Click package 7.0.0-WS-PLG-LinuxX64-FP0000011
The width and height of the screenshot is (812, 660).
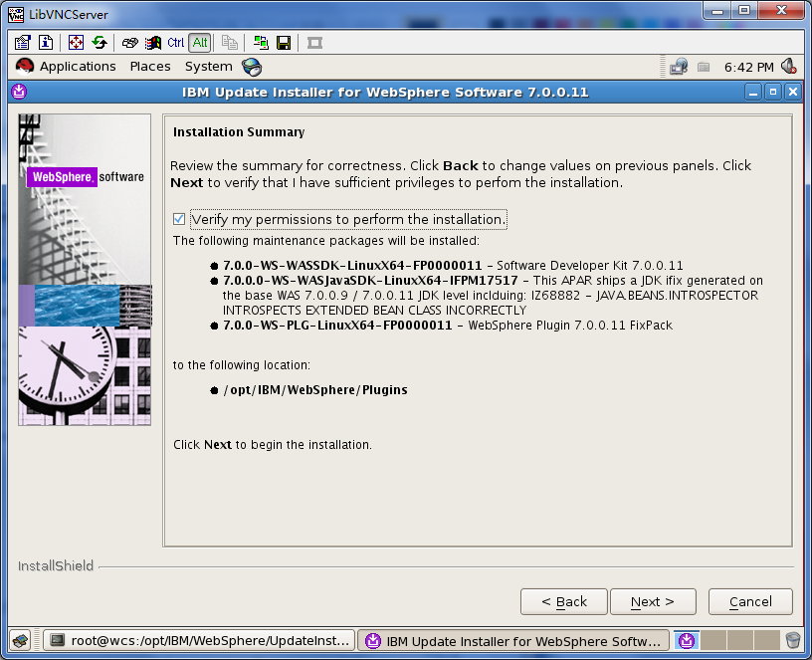click(x=337, y=326)
